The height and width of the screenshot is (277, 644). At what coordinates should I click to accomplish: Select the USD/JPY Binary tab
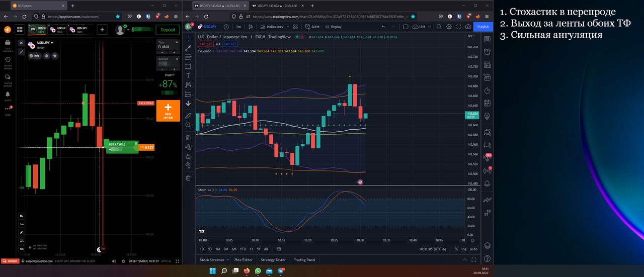(56, 30)
